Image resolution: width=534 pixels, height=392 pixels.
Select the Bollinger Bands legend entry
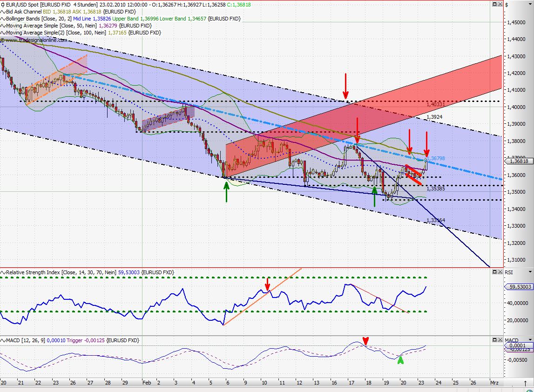tap(123, 19)
